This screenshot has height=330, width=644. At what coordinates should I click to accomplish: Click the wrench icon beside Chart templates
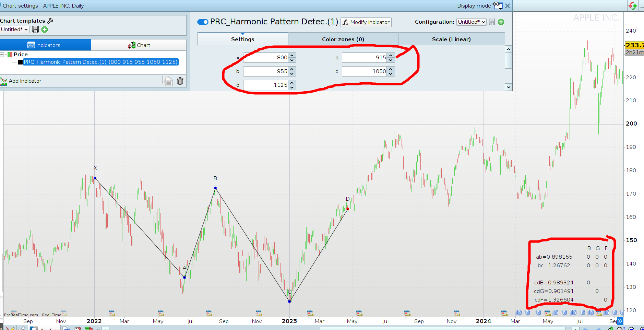click(50, 21)
